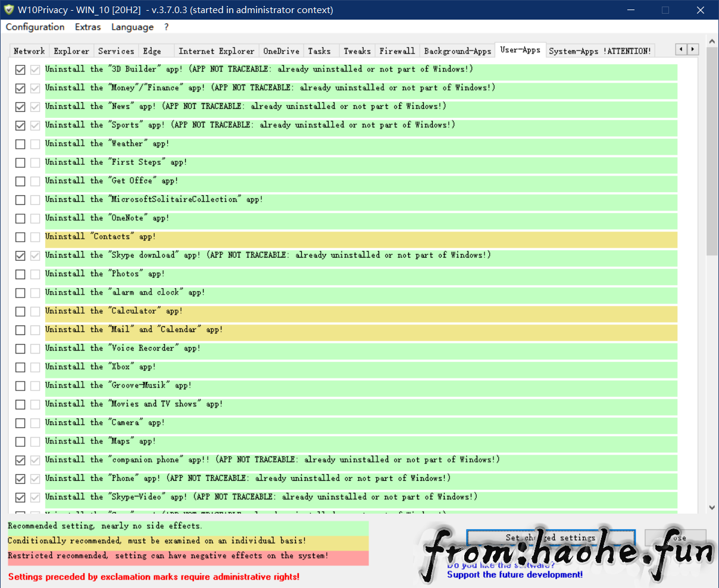Uncheck the Skype download uninstall checkbox
719x588 pixels.
[20, 255]
